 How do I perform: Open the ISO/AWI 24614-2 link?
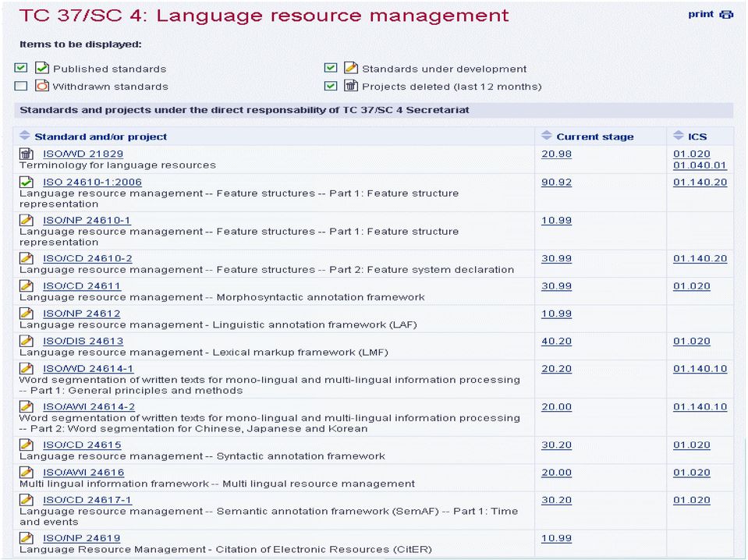(x=89, y=407)
